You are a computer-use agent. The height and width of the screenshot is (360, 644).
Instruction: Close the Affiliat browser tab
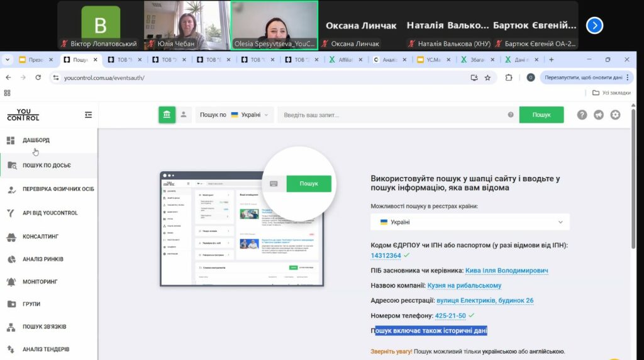click(x=360, y=60)
